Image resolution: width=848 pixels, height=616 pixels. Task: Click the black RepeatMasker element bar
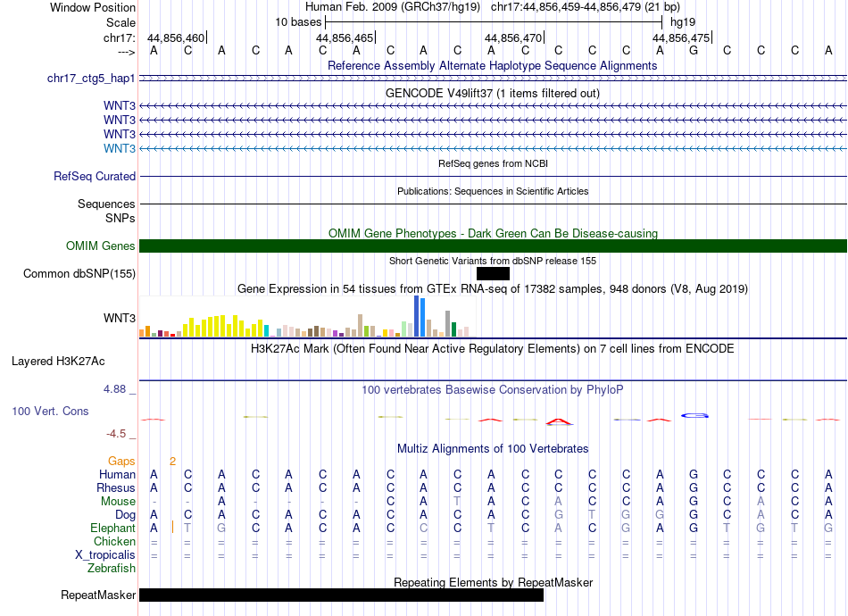[341, 595]
